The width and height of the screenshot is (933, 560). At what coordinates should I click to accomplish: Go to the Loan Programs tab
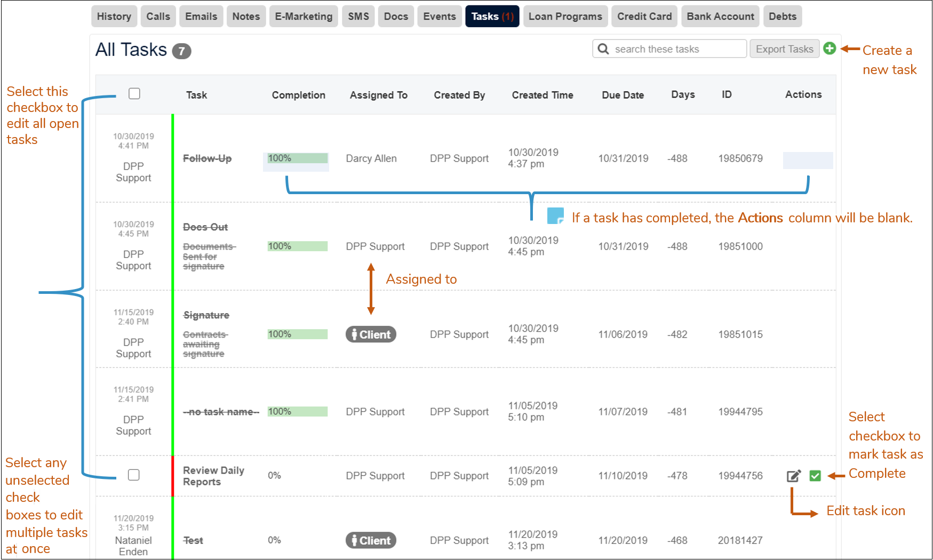pyautogui.click(x=564, y=16)
